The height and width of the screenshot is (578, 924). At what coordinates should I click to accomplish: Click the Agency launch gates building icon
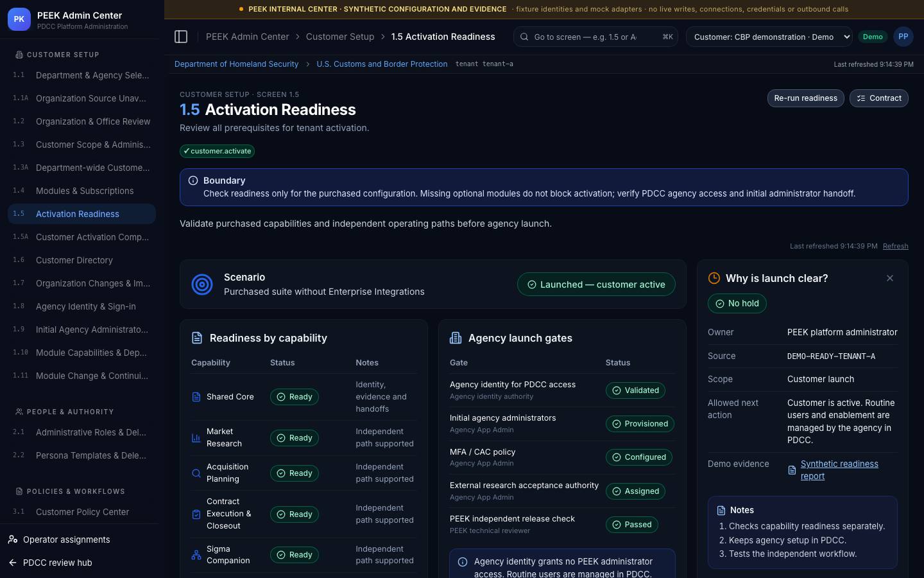pos(456,338)
